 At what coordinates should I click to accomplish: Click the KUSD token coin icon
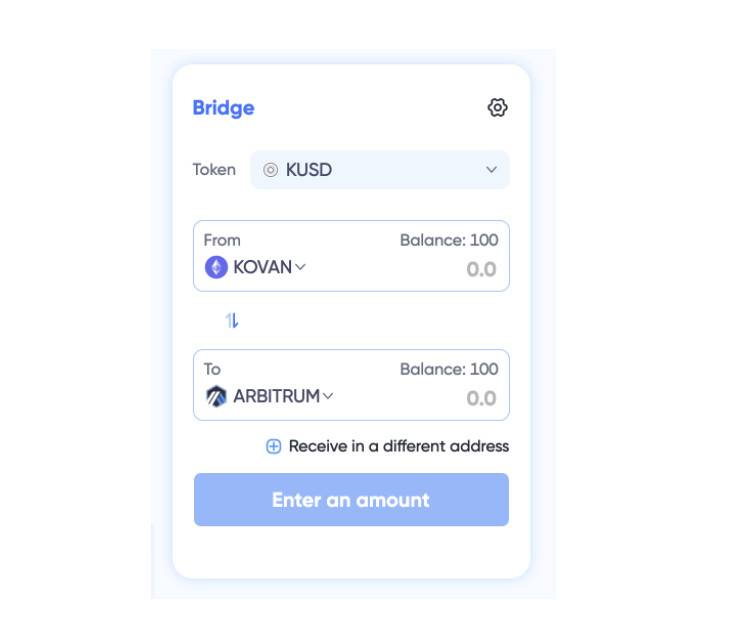[x=270, y=170]
